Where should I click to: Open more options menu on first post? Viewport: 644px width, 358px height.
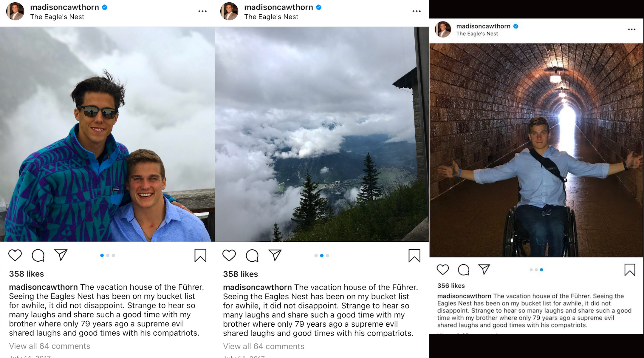pos(202,11)
